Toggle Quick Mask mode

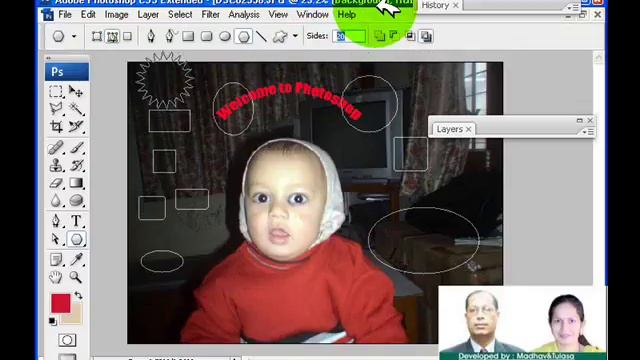click(67, 340)
